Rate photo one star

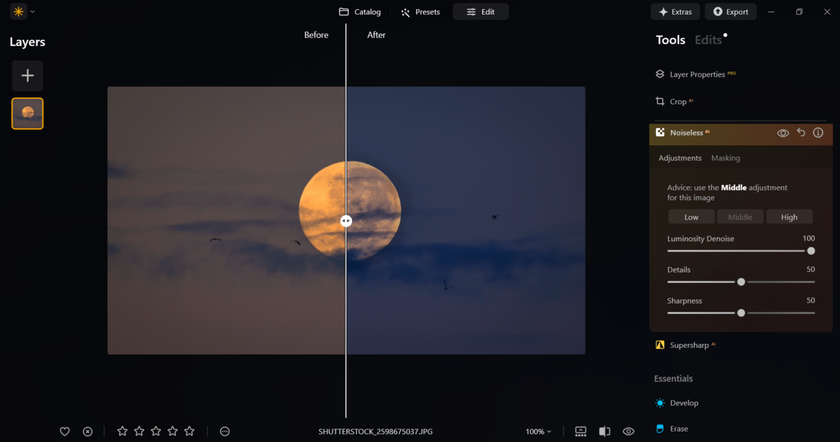pos(122,431)
